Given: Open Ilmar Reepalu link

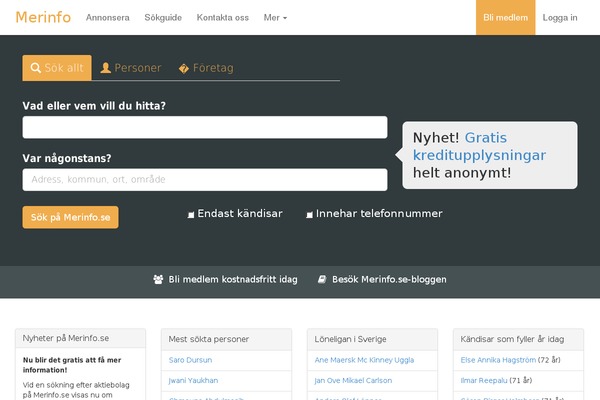Looking at the screenshot, I should tap(484, 380).
